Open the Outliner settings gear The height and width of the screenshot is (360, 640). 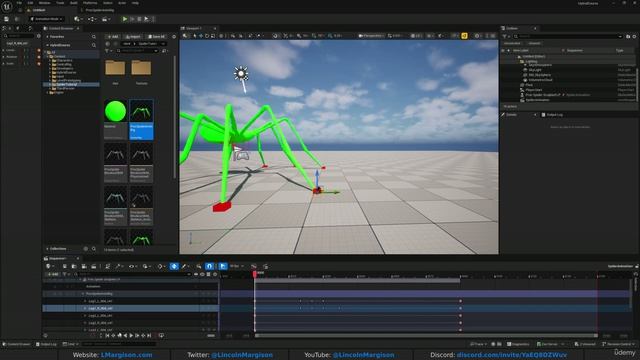[x=634, y=36]
